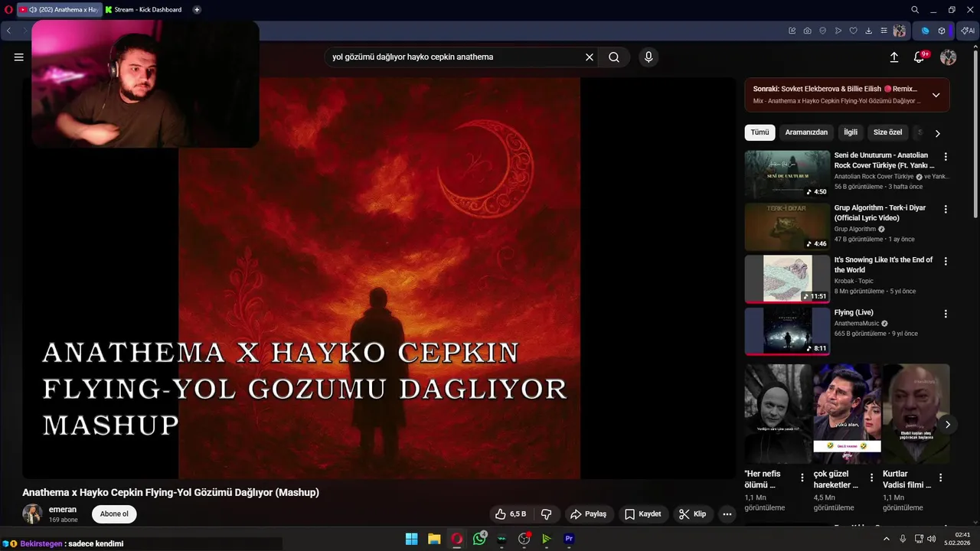The height and width of the screenshot is (551, 980).
Task: Open the Opera AI assistant button
Action: click(x=968, y=31)
